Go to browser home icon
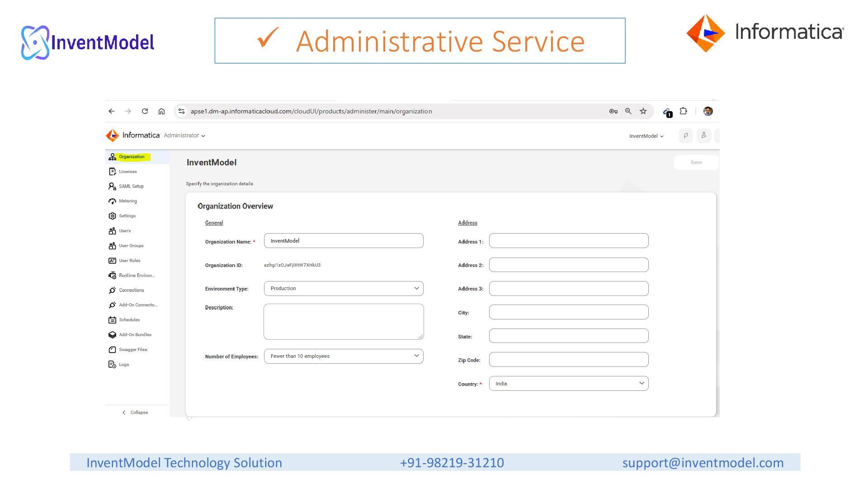Screen dimensions: 868x488 [161, 111]
